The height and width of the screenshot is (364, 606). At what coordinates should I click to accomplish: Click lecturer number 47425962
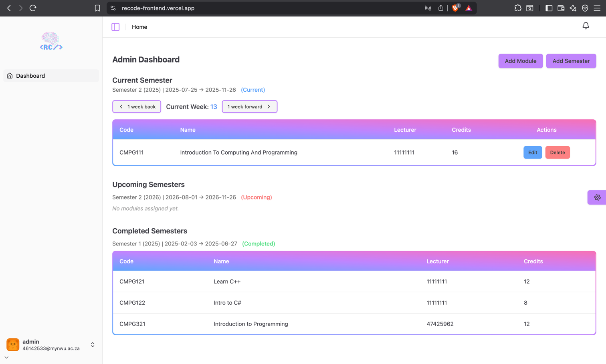tap(440, 324)
